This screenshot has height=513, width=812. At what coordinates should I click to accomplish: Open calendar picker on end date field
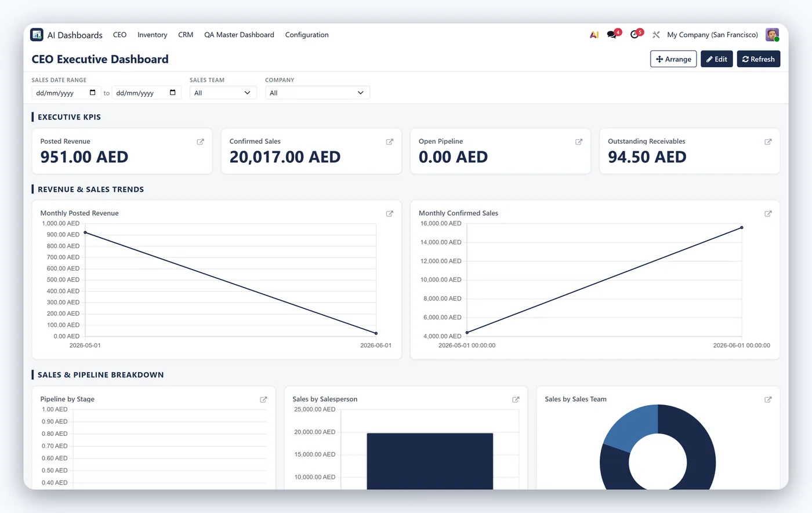coord(173,93)
